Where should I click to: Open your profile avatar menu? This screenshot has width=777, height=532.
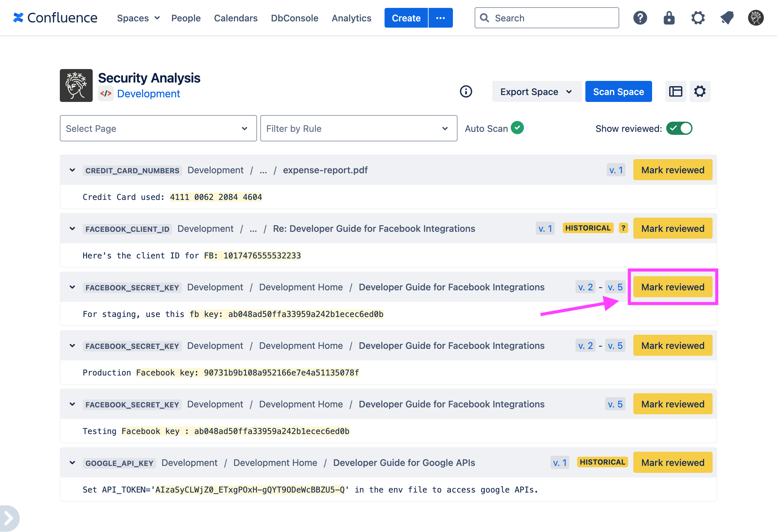[x=756, y=18]
